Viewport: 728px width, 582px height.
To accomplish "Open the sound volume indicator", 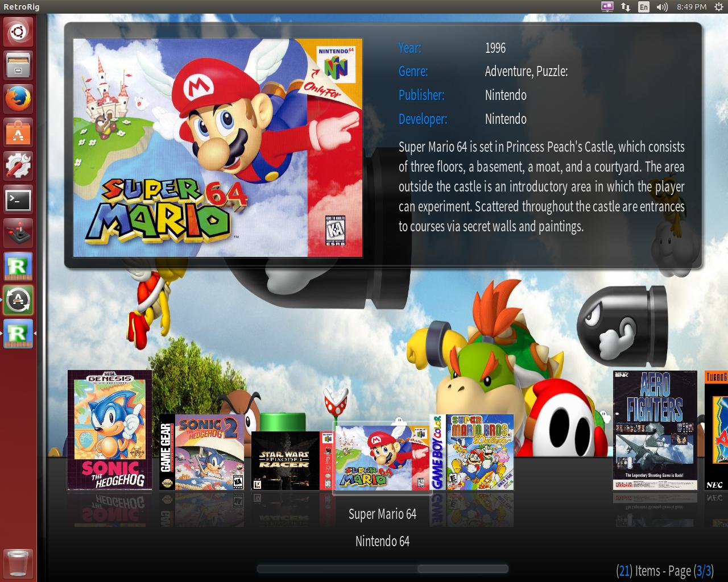I will pyautogui.click(x=662, y=7).
